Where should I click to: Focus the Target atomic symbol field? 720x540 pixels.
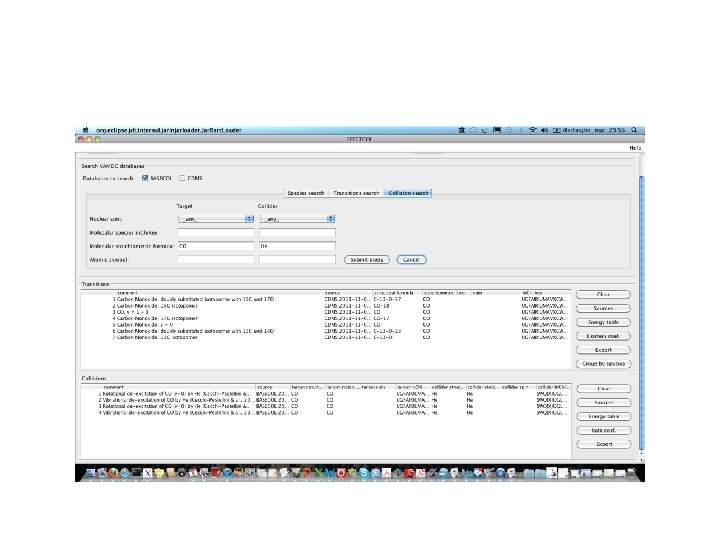point(216,260)
